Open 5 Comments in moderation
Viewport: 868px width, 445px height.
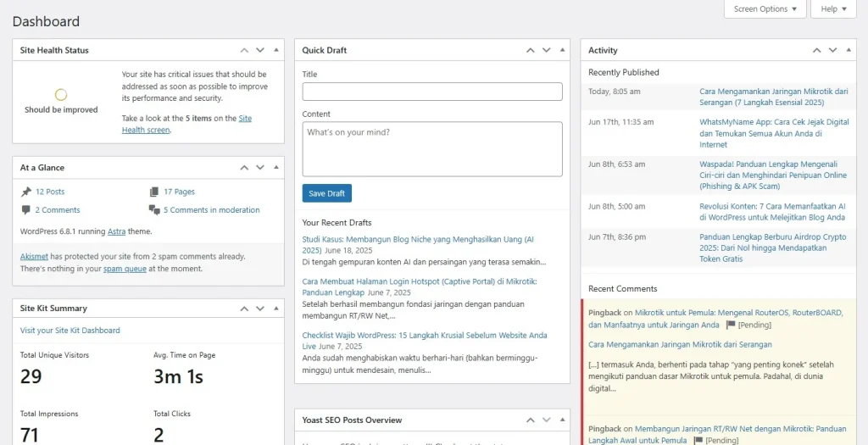coord(211,210)
